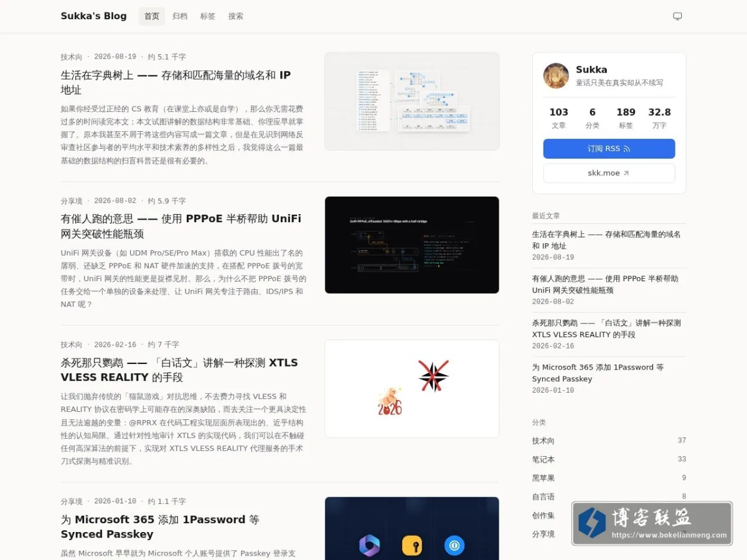Click the name Sukka in profile card
The image size is (747, 560).
[x=591, y=70]
